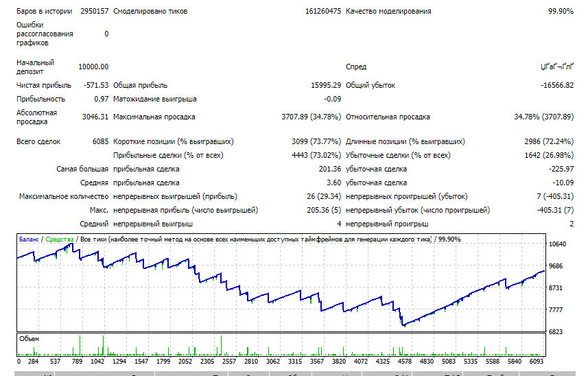Select the 'Длинные позиции (% выигравших)' label
The image size is (588, 376).
(405, 141)
